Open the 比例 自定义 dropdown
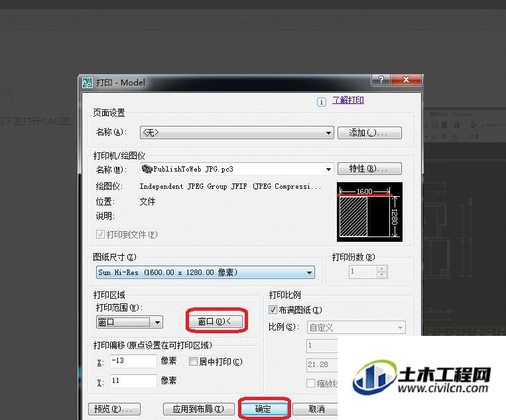 356,327
